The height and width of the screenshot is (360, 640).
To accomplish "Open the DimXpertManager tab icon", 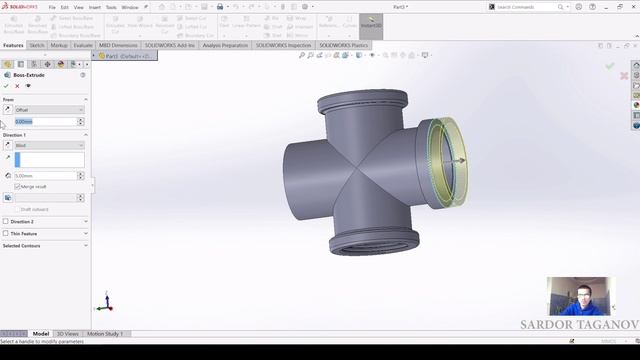I will 47,64.
